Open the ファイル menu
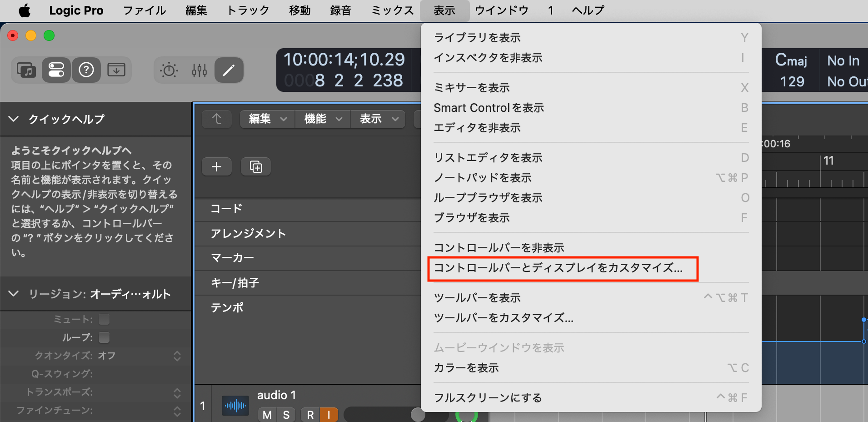 click(145, 10)
